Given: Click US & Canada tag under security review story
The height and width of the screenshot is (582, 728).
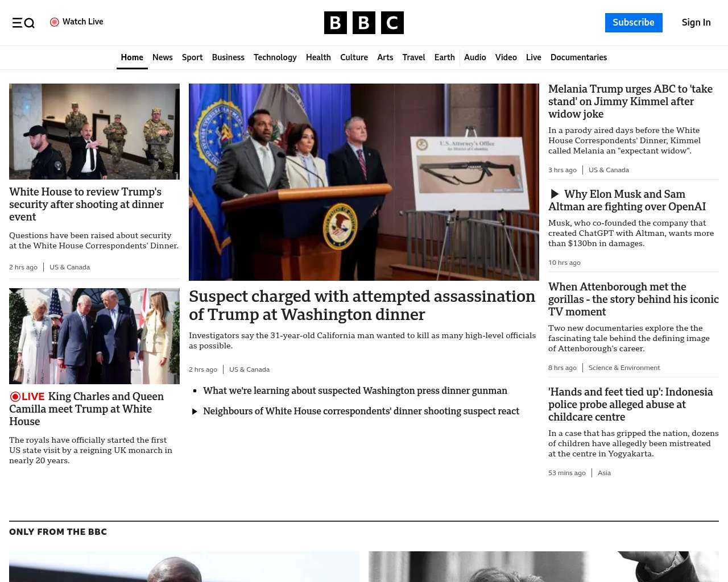Looking at the screenshot, I should [69, 267].
